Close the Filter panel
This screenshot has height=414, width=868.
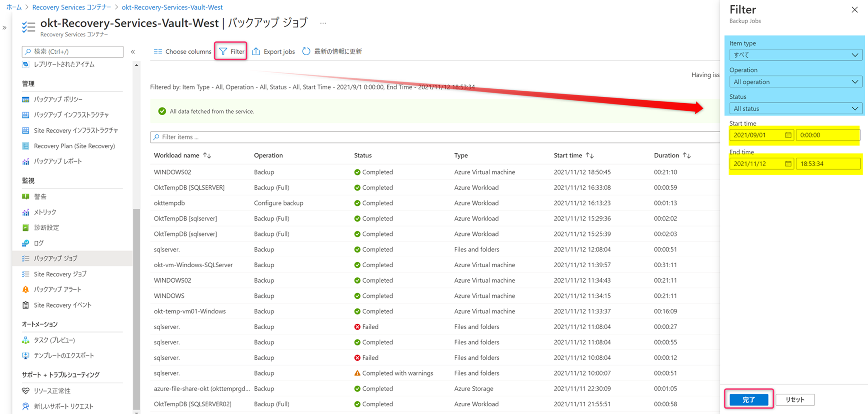[854, 10]
